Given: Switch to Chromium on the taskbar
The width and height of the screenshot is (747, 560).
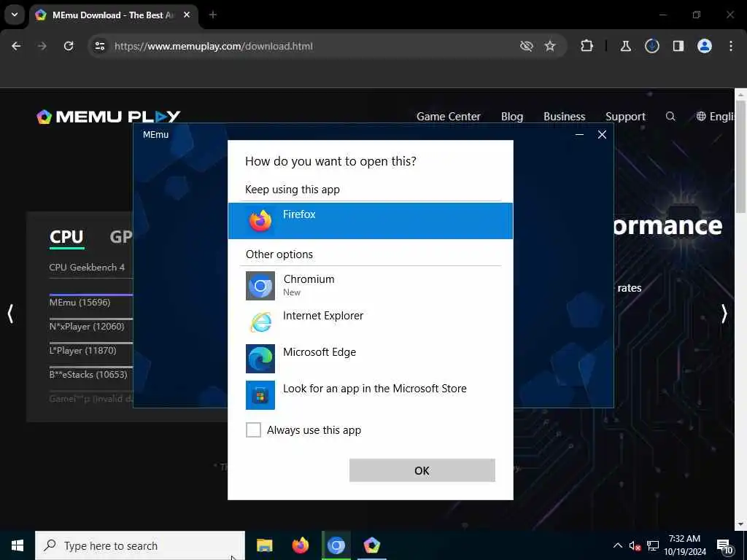Looking at the screenshot, I should [x=336, y=545].
